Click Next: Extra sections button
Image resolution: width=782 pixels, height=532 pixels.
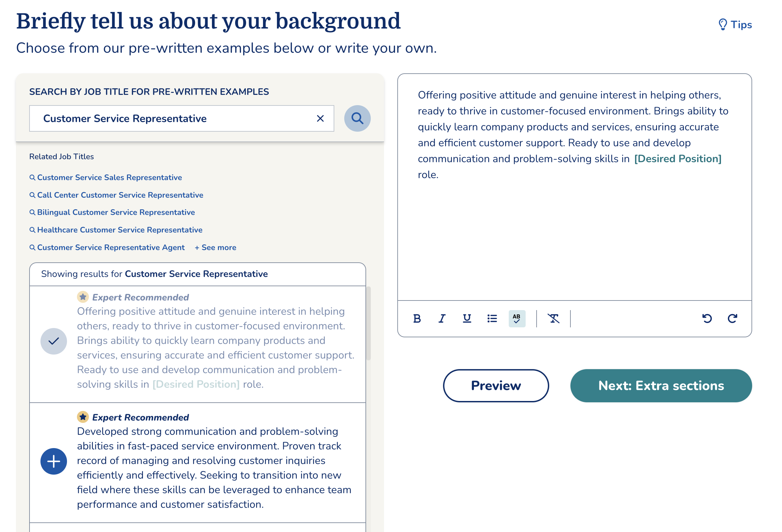(x=661, y=385)
